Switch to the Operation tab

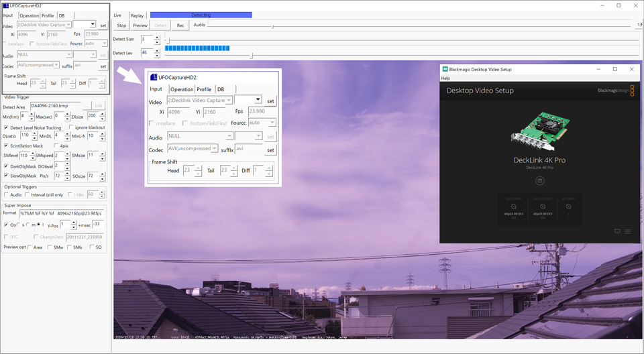click(x=29, y=15)
